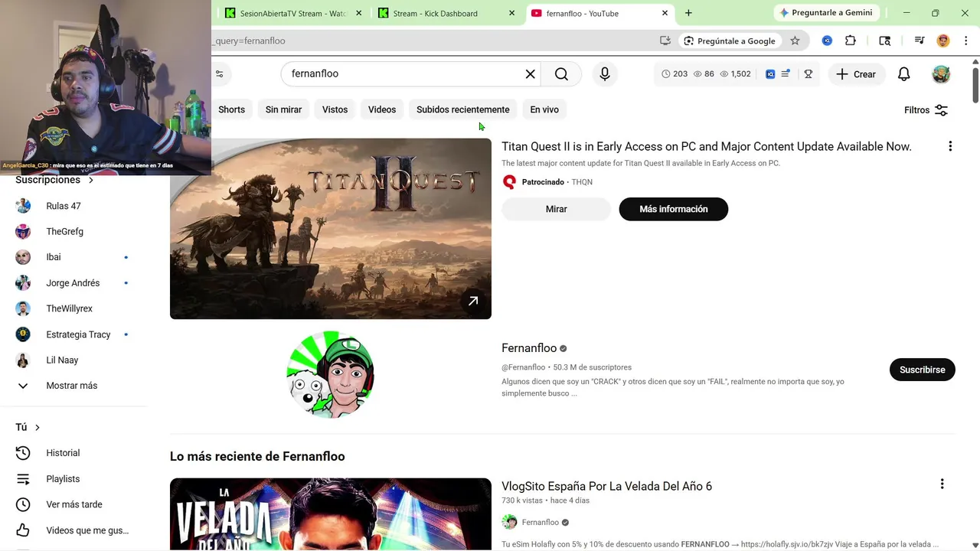Select the Shorts filter chip

tap(231, 109)
